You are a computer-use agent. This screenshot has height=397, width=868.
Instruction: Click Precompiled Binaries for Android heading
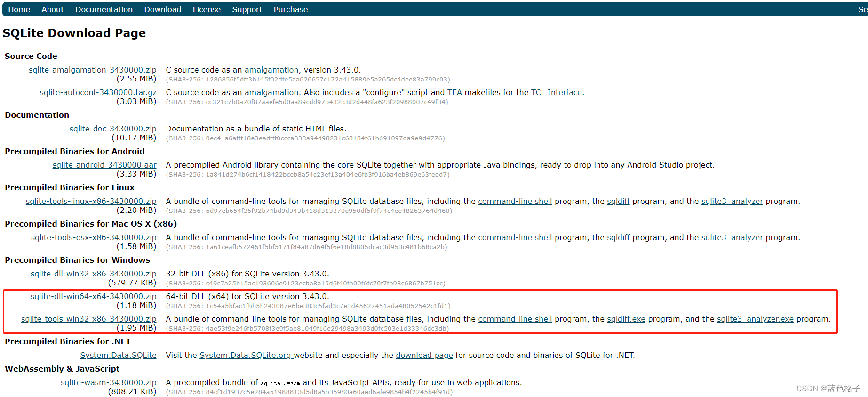[x=75, y=151]
